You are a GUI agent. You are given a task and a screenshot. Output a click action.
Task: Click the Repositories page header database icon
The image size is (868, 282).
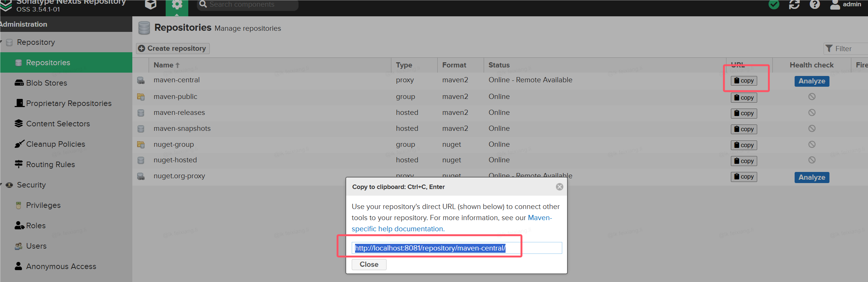pos(144,28)
